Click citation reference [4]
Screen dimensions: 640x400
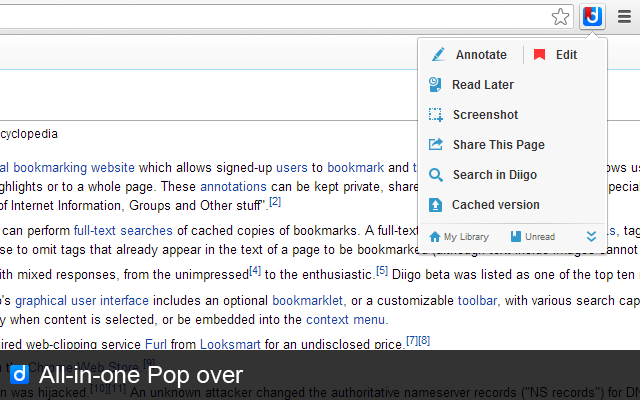(x=255, y=270)
